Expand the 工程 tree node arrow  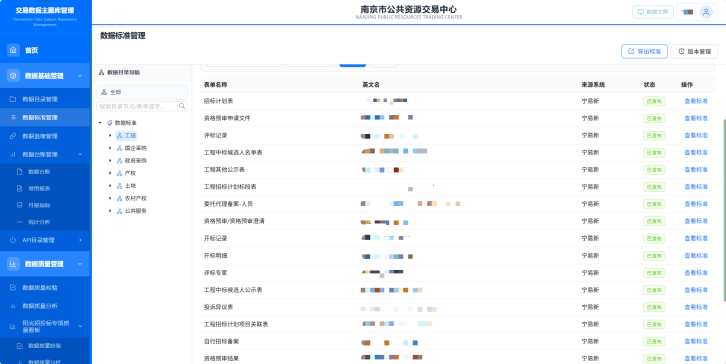point(110,136)
